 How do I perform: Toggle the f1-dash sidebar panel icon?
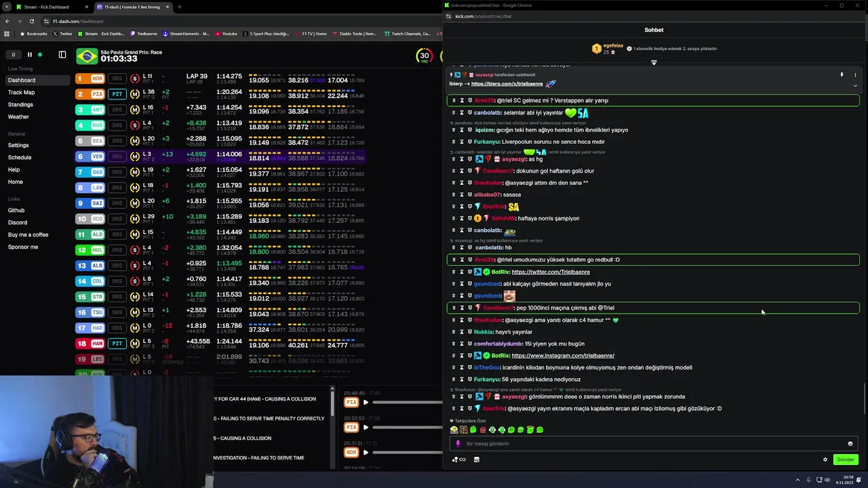click(62, 55)
